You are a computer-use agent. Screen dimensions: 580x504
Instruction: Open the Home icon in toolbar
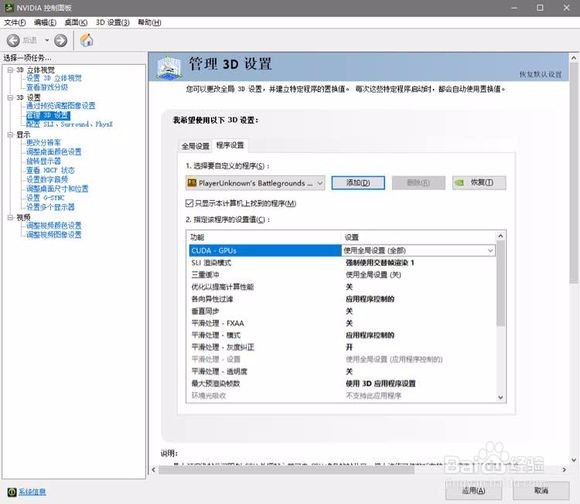coord(87,40)
